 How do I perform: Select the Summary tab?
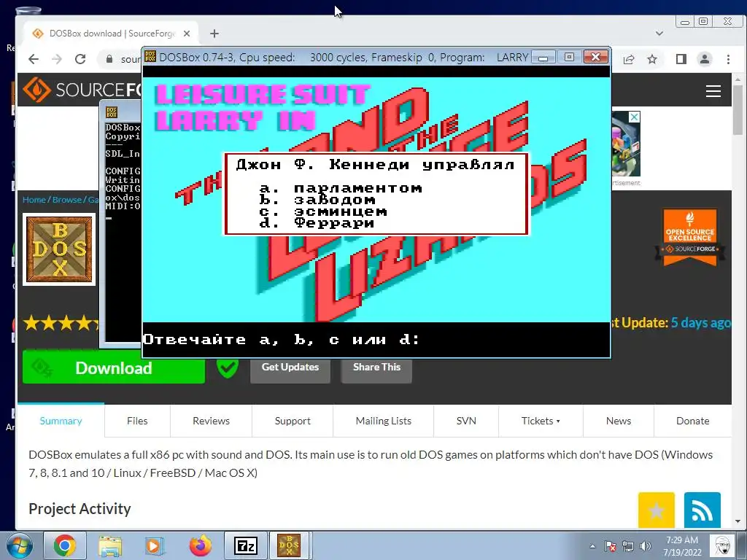point(61,421)
